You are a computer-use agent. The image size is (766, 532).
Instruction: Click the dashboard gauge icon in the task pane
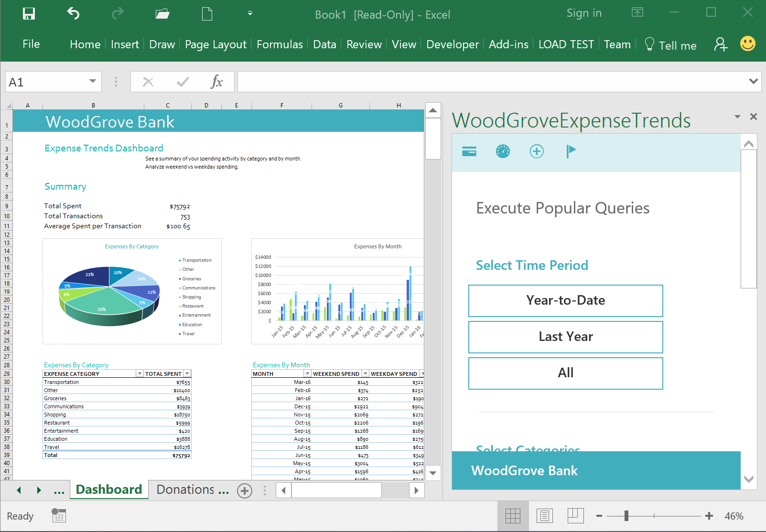(x=503, y=151)
